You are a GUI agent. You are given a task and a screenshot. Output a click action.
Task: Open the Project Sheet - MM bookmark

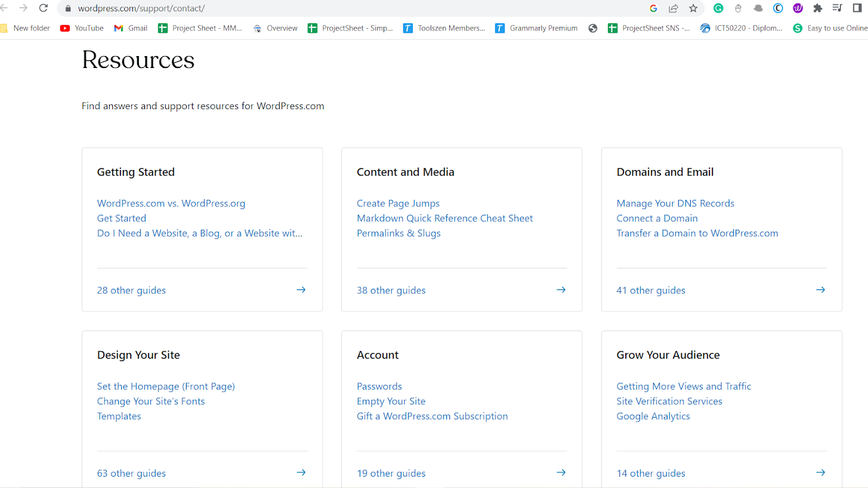coord(200,28)
